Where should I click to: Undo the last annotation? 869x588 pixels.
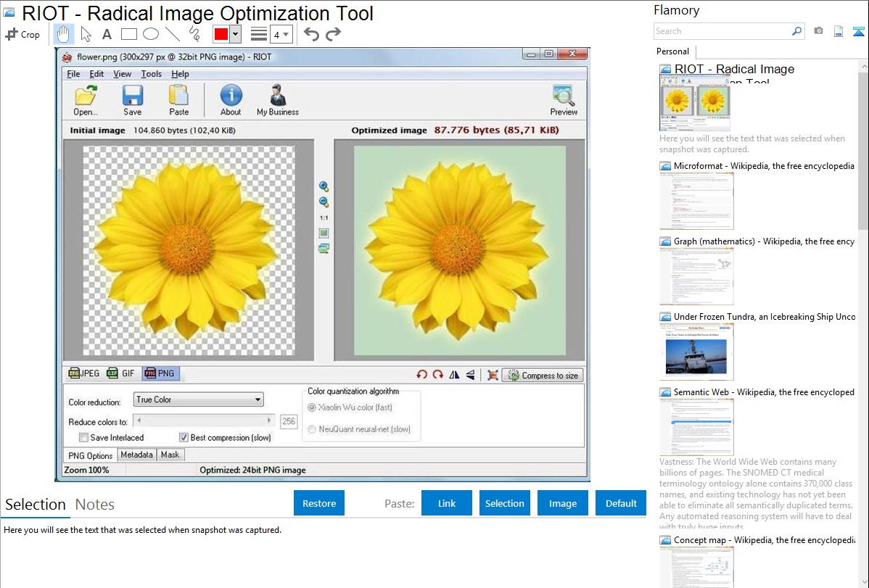(x=311, y=34)
